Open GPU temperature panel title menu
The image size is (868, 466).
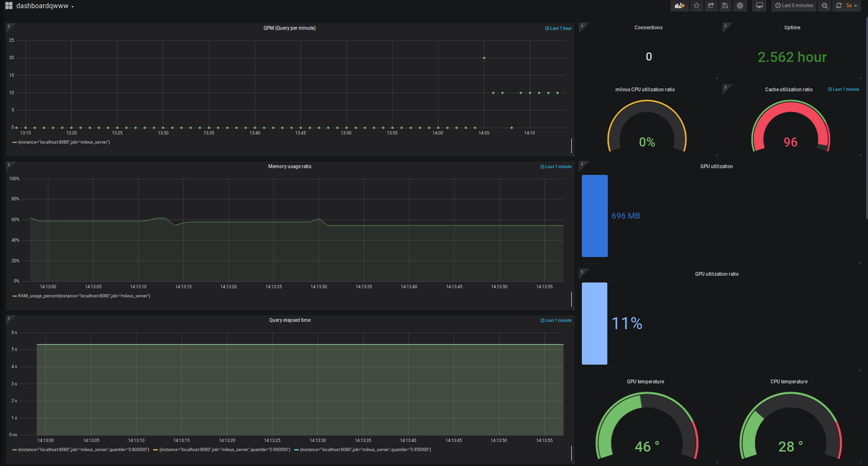point(645,382)
